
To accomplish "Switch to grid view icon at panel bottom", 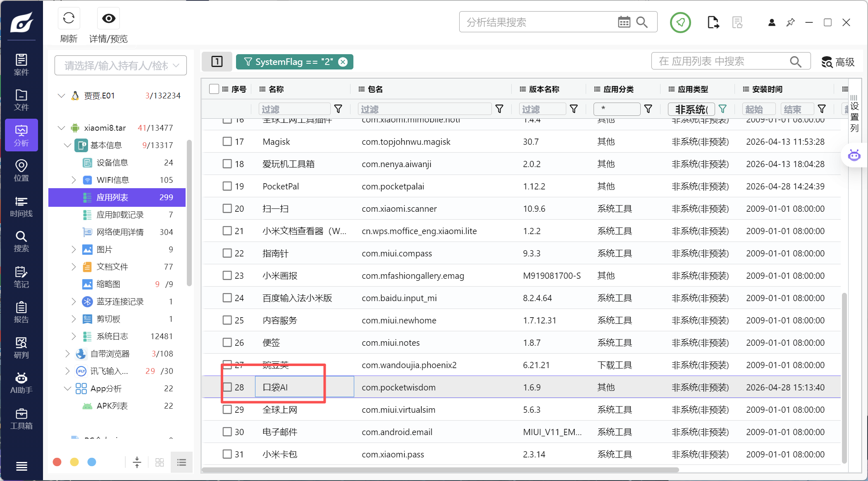I will pos(160,462).
